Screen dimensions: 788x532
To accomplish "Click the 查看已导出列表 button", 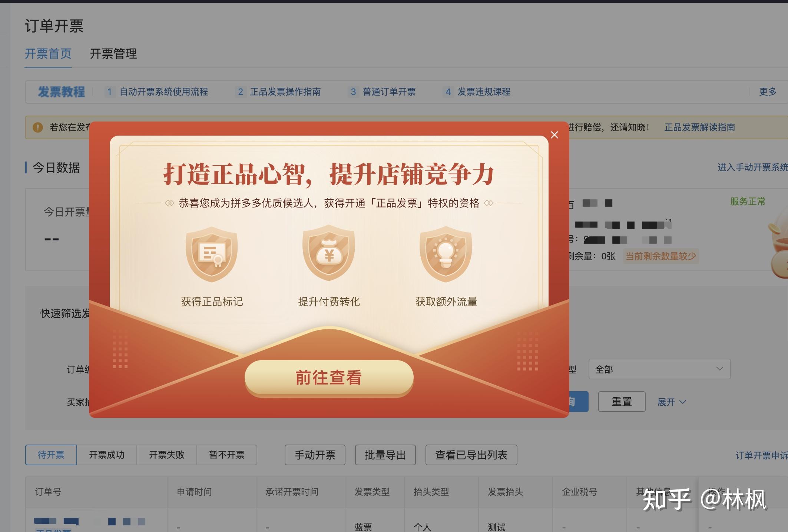I will point(471,455).
